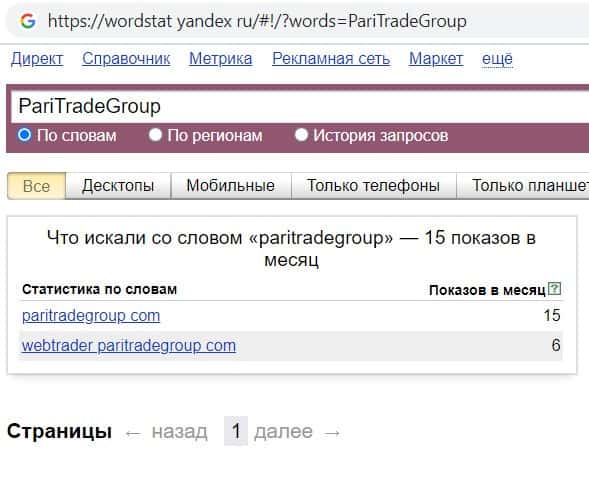
Task: Switch to the Десктопы tab
Action: coord(118,186)
